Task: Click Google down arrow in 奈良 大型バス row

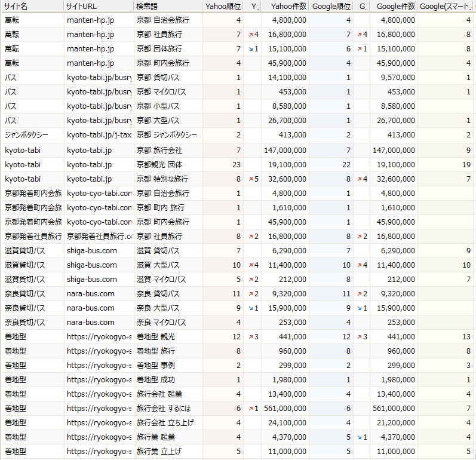Action: (x=358, y=308)
